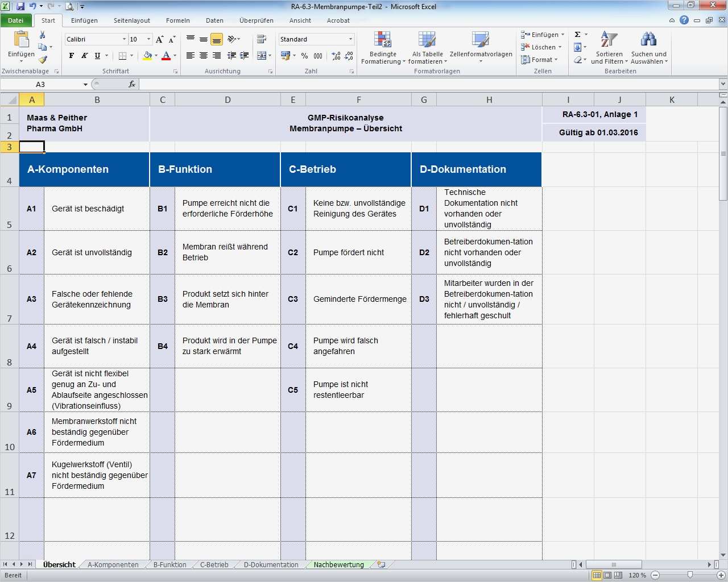Toggle bottom vertical alignment button

tap(217, 39)
